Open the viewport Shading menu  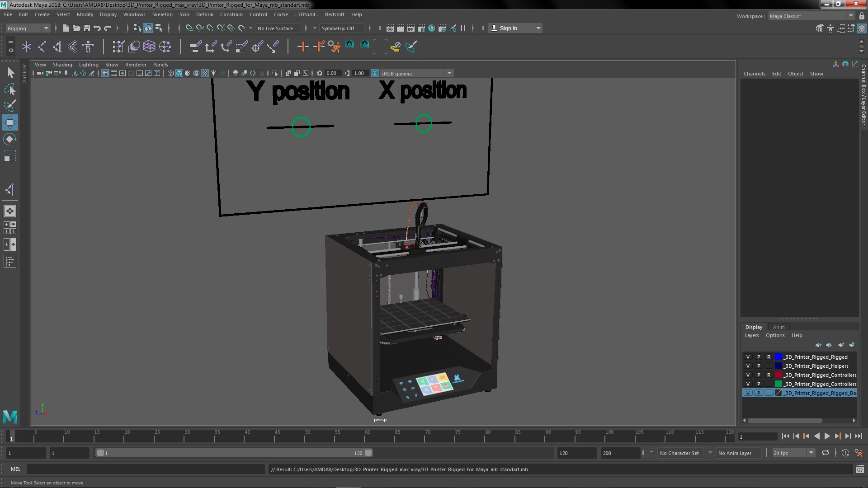[62, 65]
